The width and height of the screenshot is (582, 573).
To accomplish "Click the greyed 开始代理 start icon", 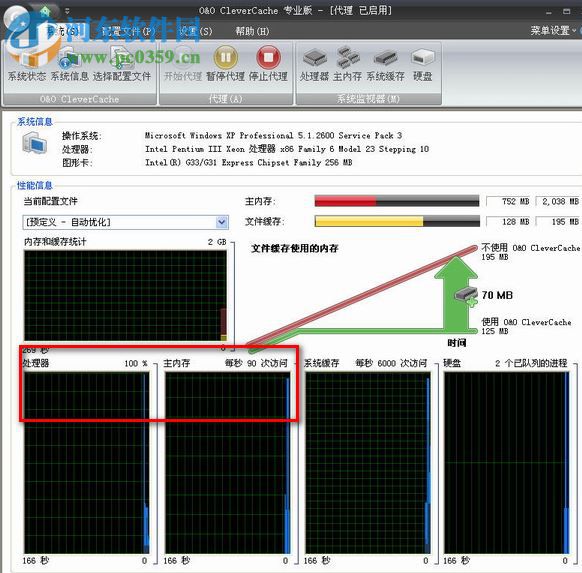I will pos(183,64).
